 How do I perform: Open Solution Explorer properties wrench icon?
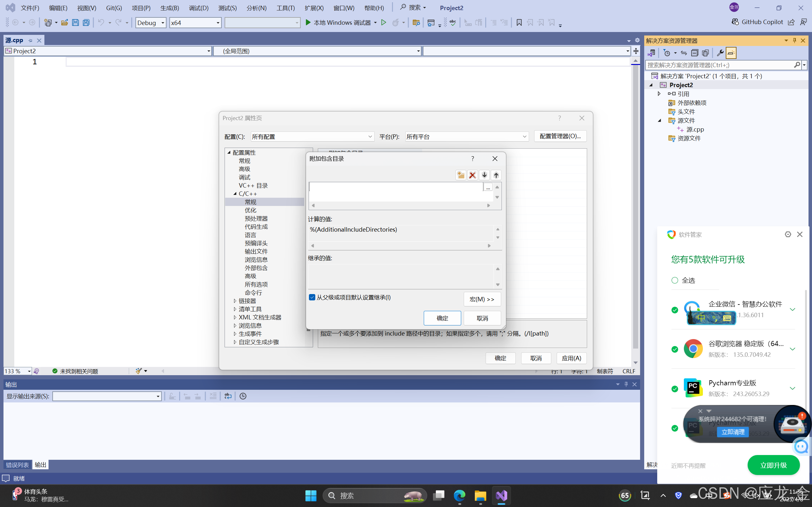click(x=721, y=53)
